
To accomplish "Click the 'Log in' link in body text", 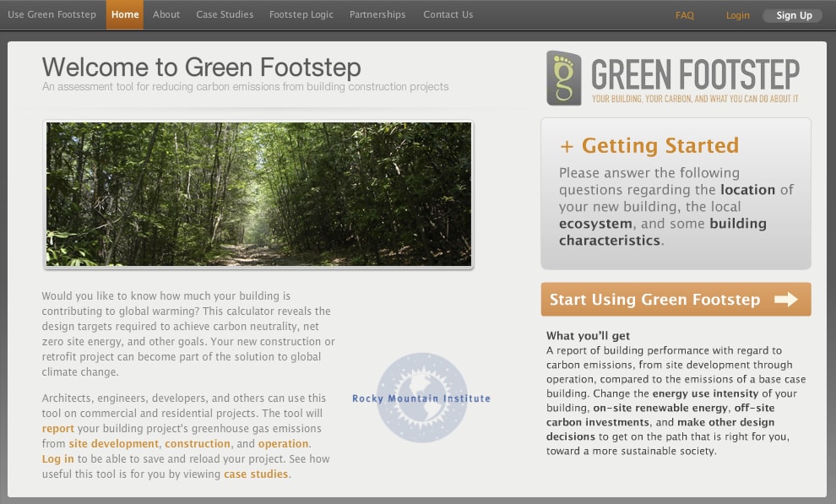I will coord(58,458).
